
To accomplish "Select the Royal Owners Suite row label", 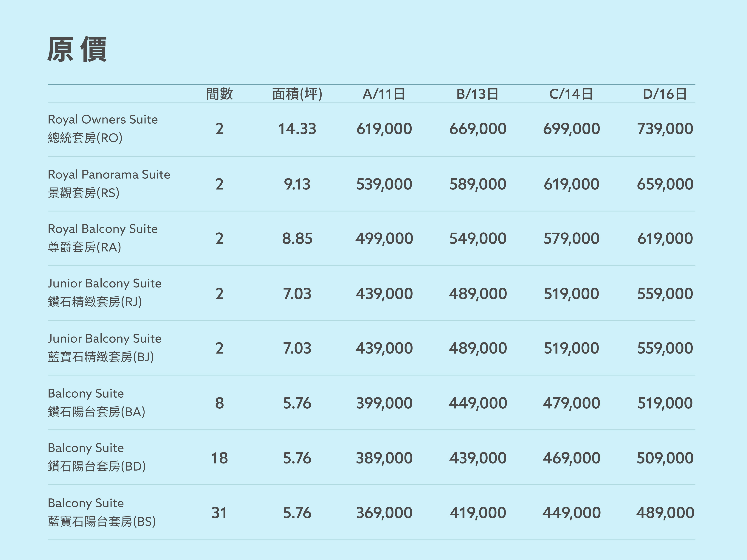I will pos(103,119).
